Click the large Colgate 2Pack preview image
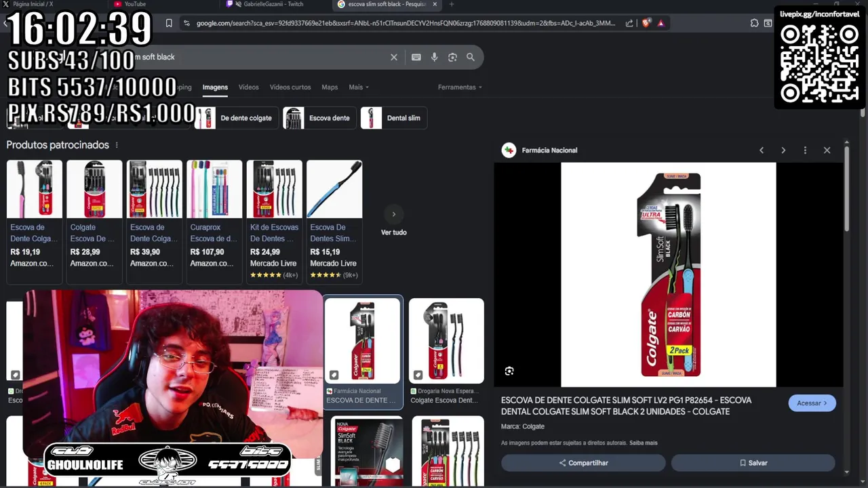 click(669, 274)
